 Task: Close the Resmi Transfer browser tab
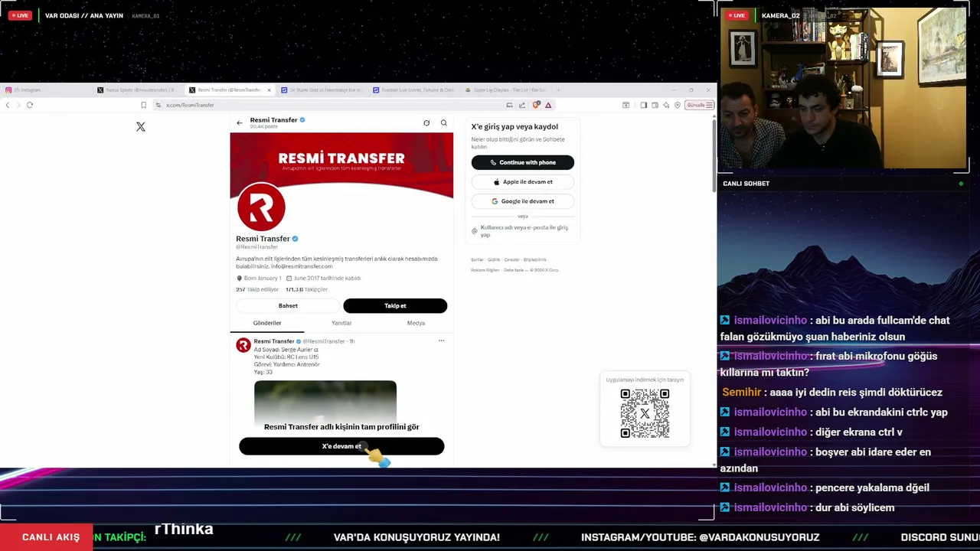click(269, 90)
